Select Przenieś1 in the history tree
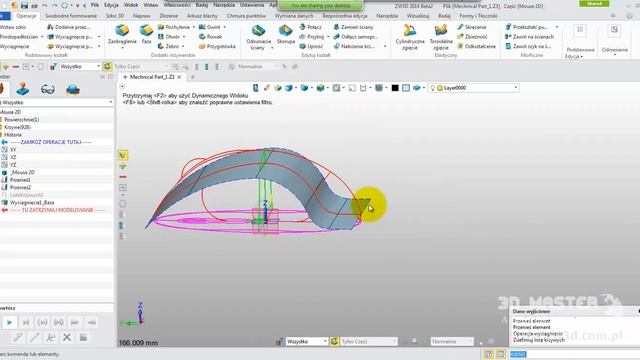Viewport: 640px width, 360px height. pos(20,180)
